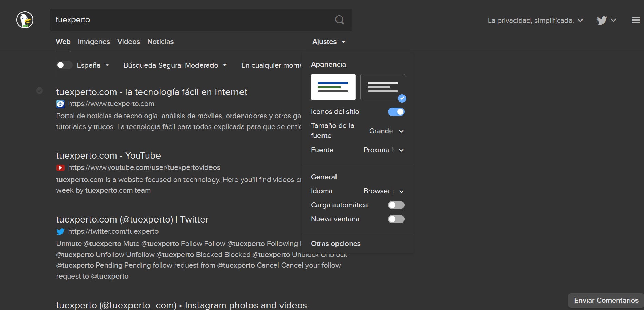This screenshot has width=644, height=310.
Task: Expand La privacidad, simplificada. menu
Action: [x=535, y=21]
